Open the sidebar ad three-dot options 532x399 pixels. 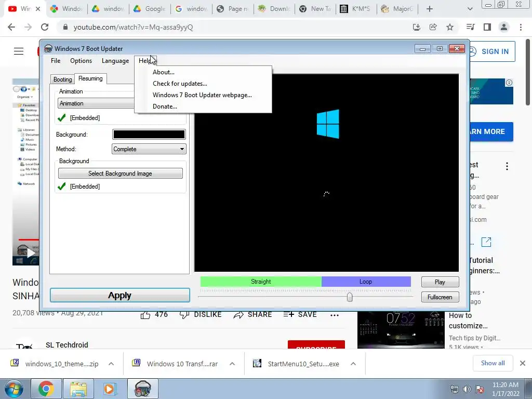507,166
